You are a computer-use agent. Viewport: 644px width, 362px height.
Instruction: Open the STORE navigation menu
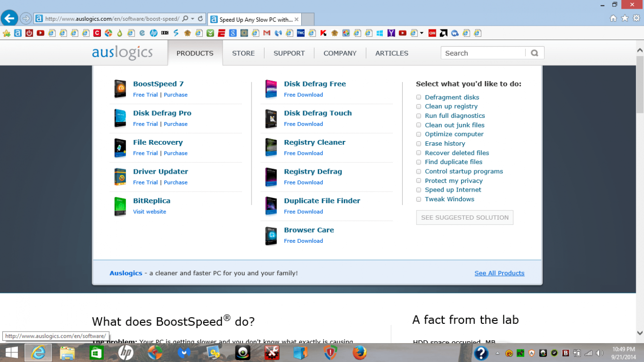tap(243, 53)
